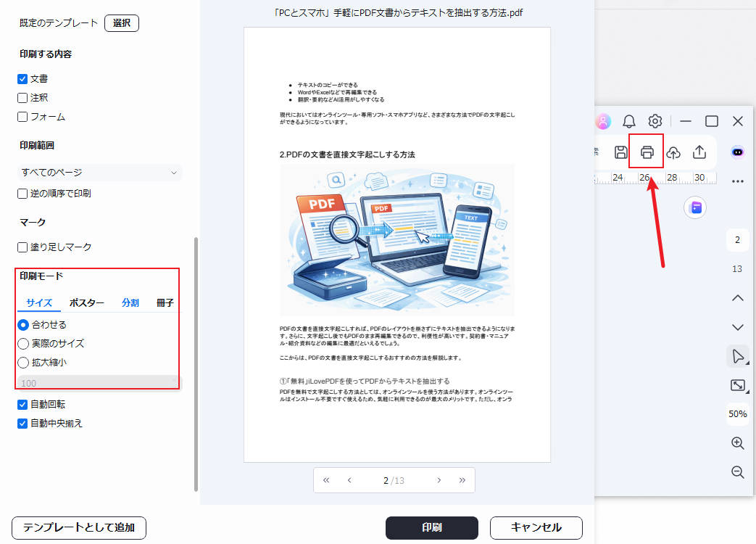Toggle 逆の順序で印刷 checkbox

point(22,193)
